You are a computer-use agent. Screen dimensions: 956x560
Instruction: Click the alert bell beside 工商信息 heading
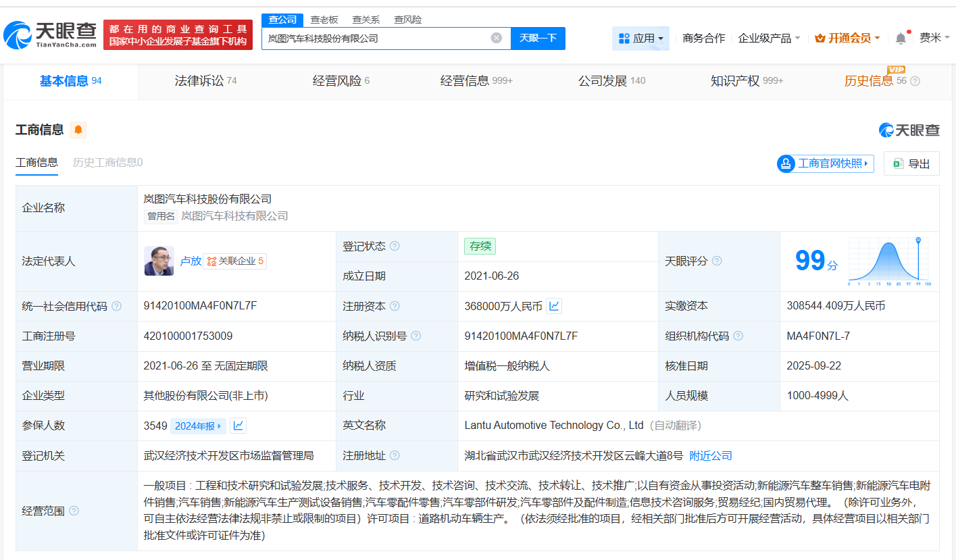(x=78, y=129)
